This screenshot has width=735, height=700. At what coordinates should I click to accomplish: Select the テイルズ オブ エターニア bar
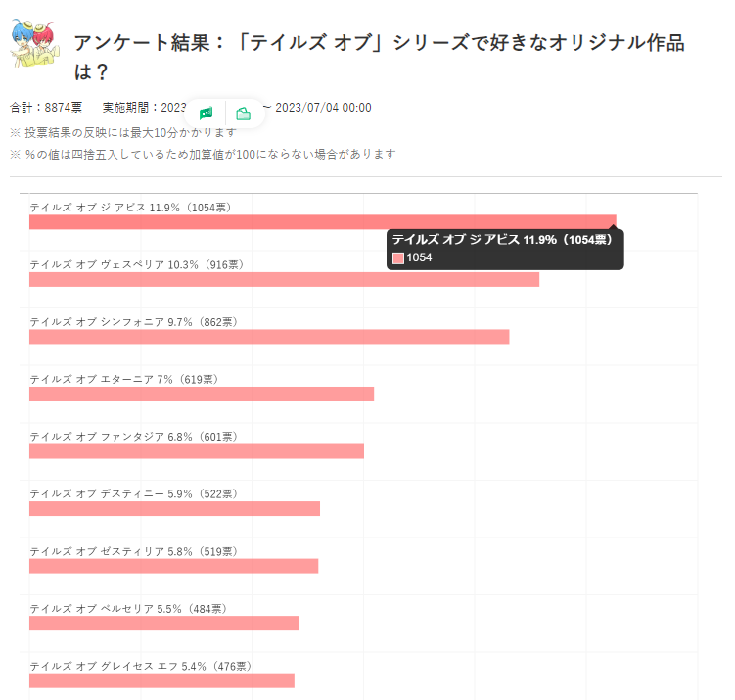202,394
